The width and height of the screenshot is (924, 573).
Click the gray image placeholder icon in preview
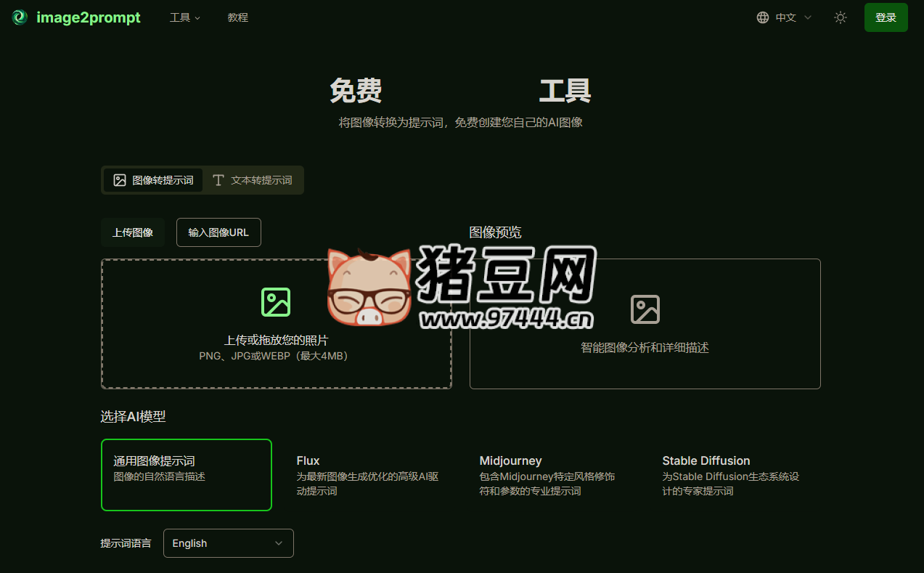(x=645, y=309)
